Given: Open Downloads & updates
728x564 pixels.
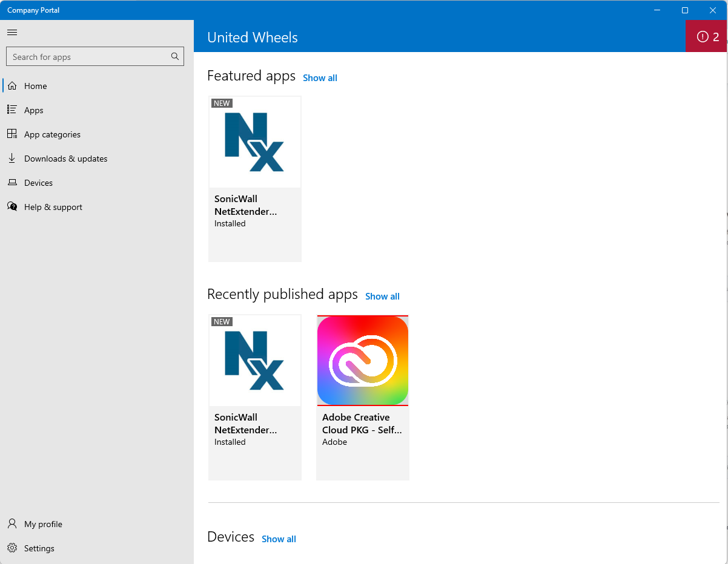Looking at the screenshot, I should coord(97,159).
